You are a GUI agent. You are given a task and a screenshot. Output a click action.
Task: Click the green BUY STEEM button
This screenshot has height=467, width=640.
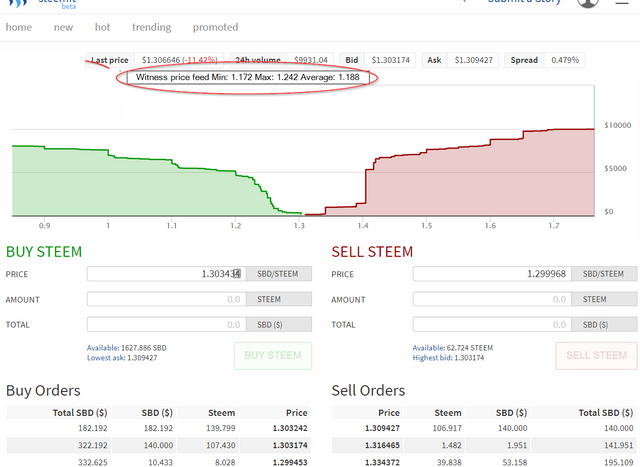tap(273, 356)
